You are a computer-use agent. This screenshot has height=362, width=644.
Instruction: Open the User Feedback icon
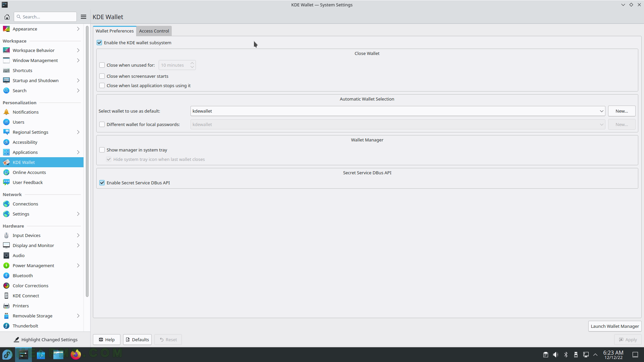pyautogui.click(x=6, y=182)
